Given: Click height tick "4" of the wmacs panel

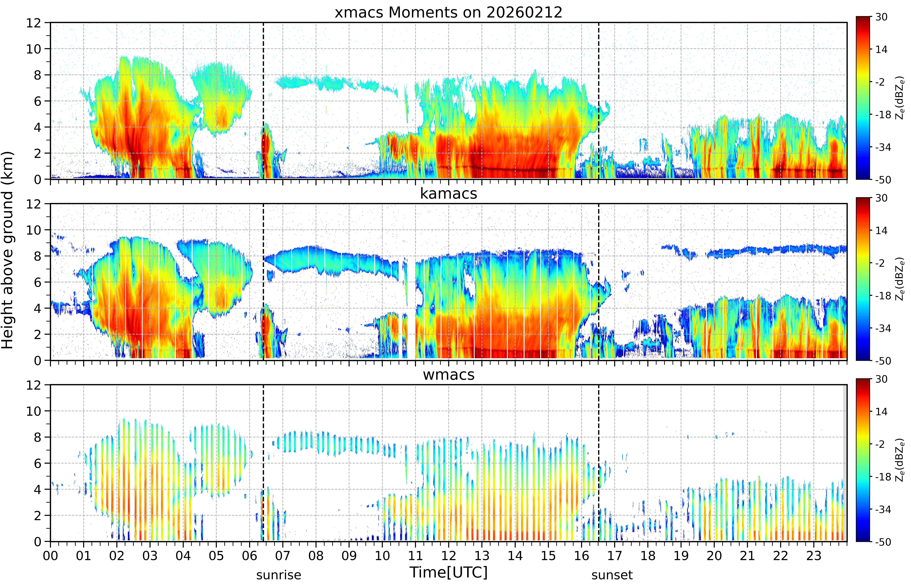Looking at the screenshot, I should [37, 489].
